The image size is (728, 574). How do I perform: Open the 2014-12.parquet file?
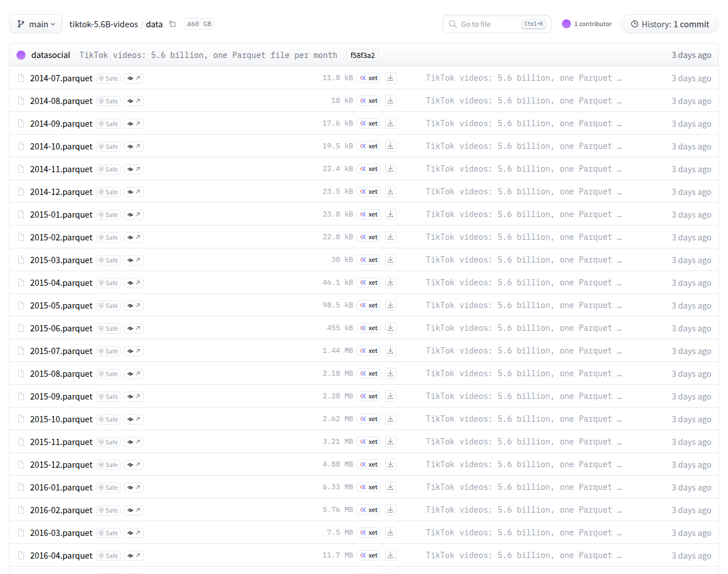pyautogui.click(x=61, y=192)
